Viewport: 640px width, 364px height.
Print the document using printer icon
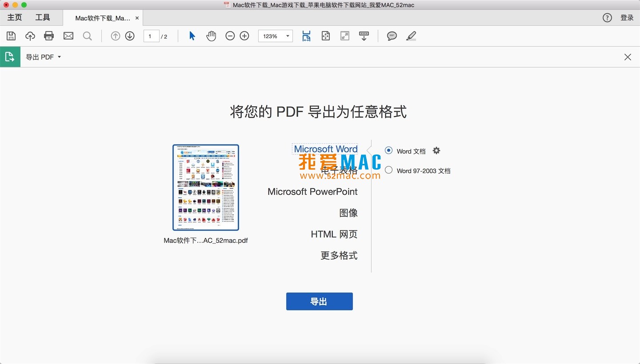tap(49, 36)
